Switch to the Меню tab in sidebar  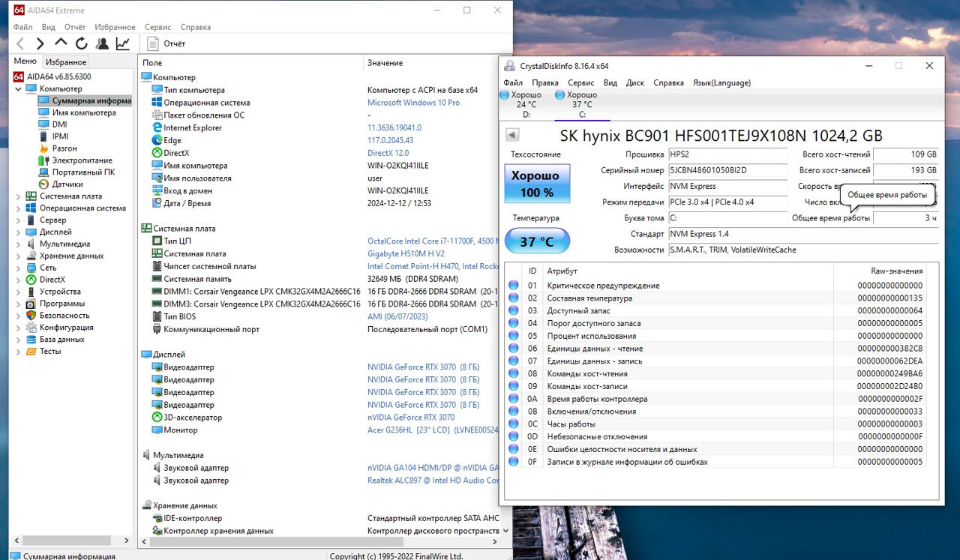tap(25, 61)
